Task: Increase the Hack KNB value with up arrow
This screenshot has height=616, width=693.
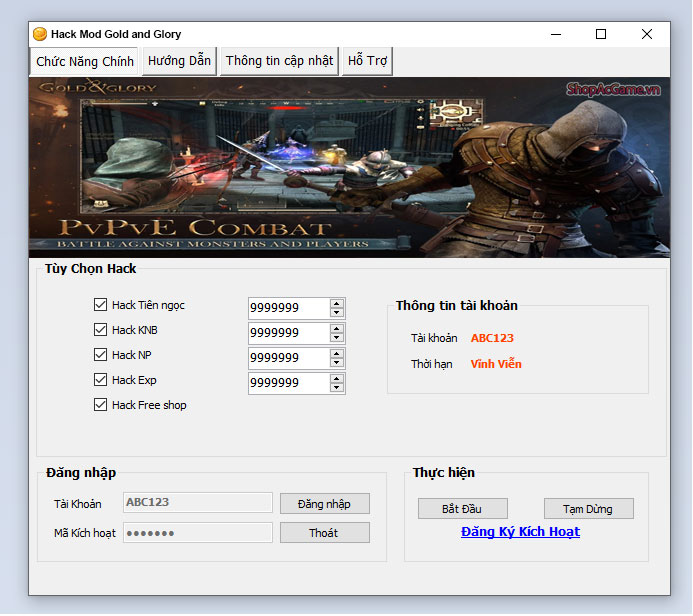Action: pos(336,329)
